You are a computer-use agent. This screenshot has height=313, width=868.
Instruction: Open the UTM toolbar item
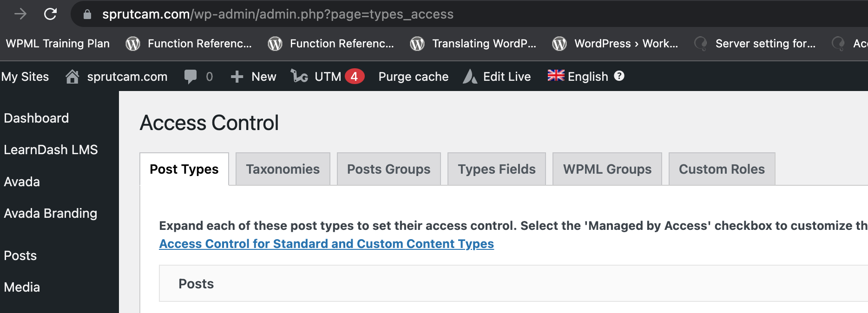[327, 77]
